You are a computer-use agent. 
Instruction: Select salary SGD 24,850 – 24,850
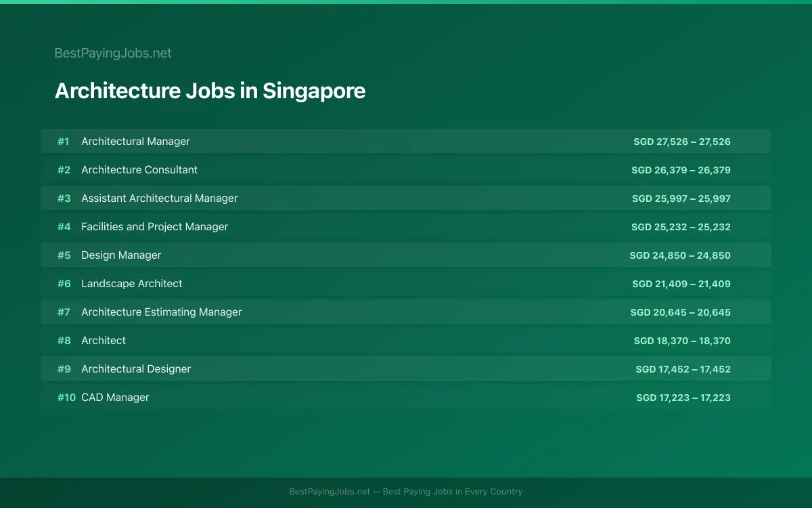[x=680, y=255]
